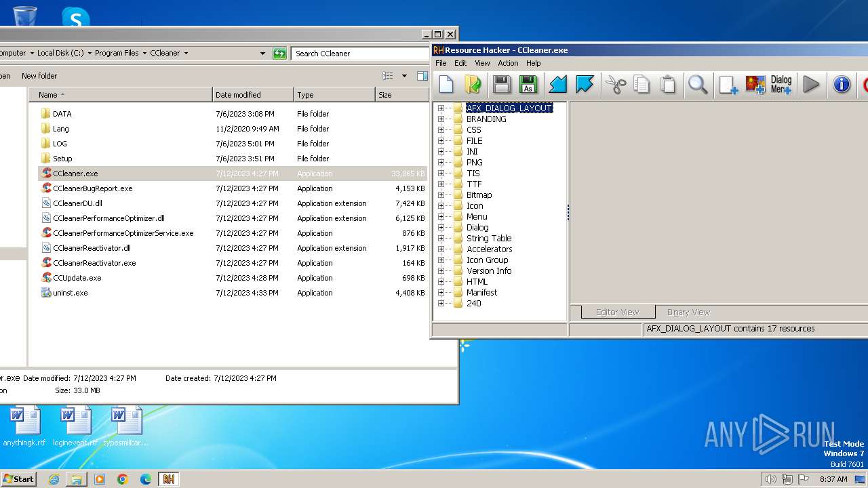Open the Edit menu in Resource Hacker
Screen dimensions: 868x488
(x=460, y=63)
